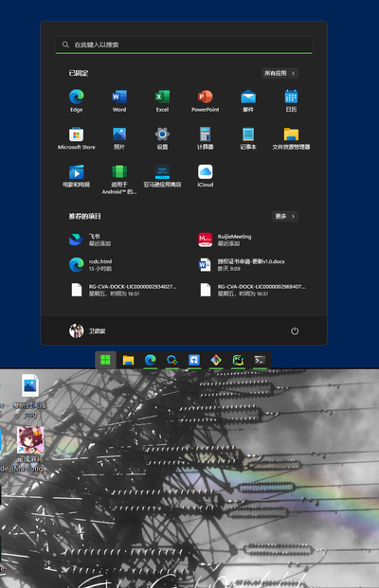Open Notepad (记事本) from pinned apps
Viewport: 379px width, 588px height.
[248, 138]
